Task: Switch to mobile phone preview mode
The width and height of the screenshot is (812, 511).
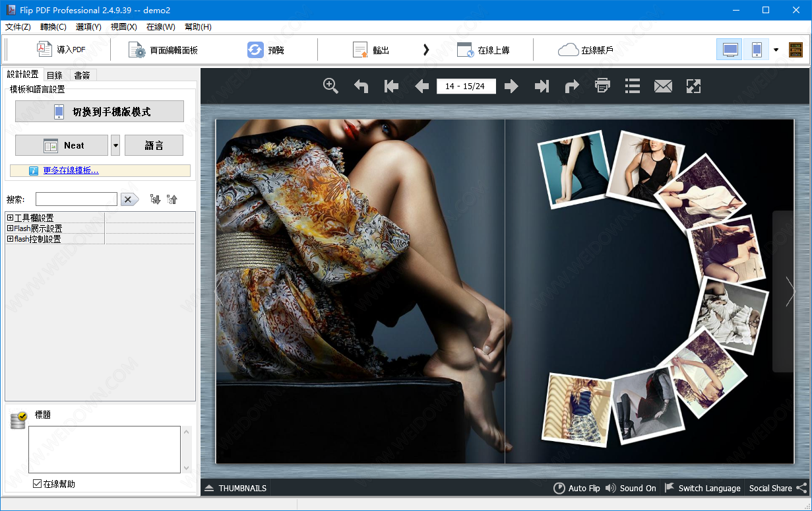Action: (757, 50)
